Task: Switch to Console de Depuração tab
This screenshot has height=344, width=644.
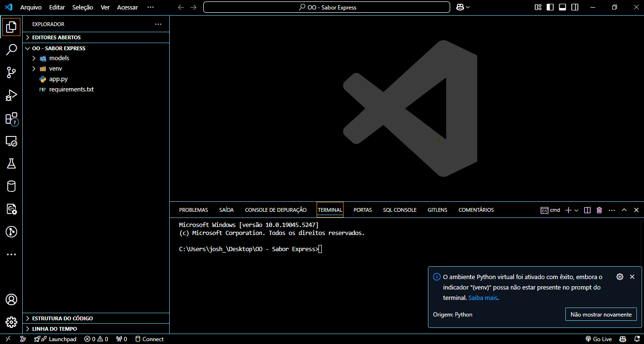Action: pos(276,210)
